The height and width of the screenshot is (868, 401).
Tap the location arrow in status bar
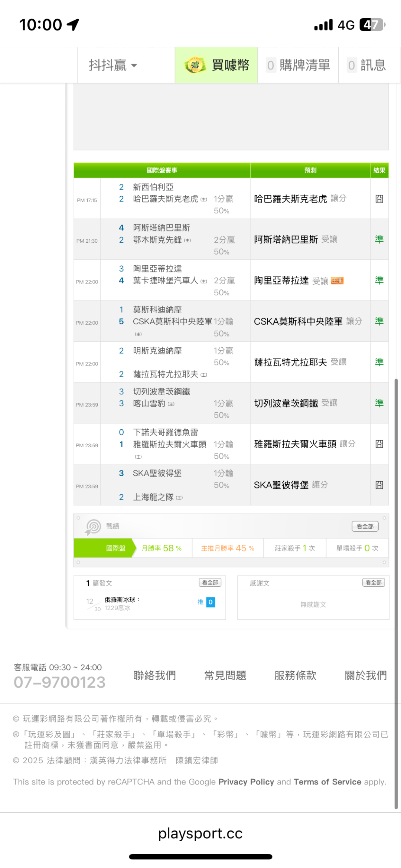tap(73, 25)
